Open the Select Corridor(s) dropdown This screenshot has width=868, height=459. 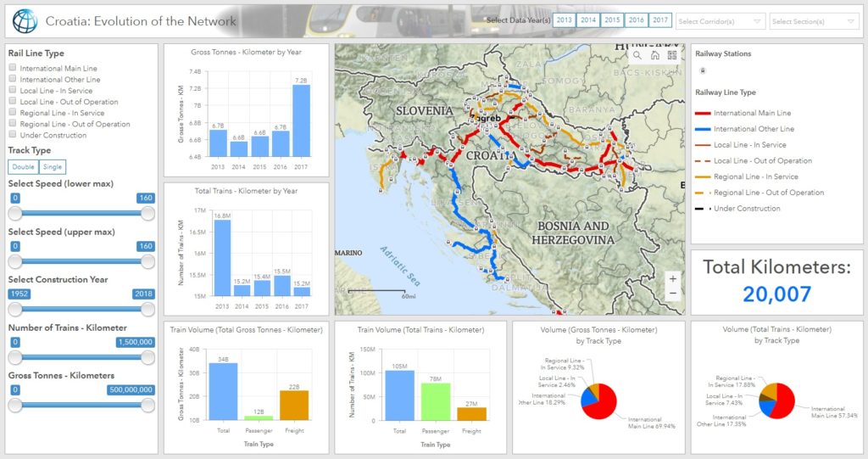click(721, 21)
